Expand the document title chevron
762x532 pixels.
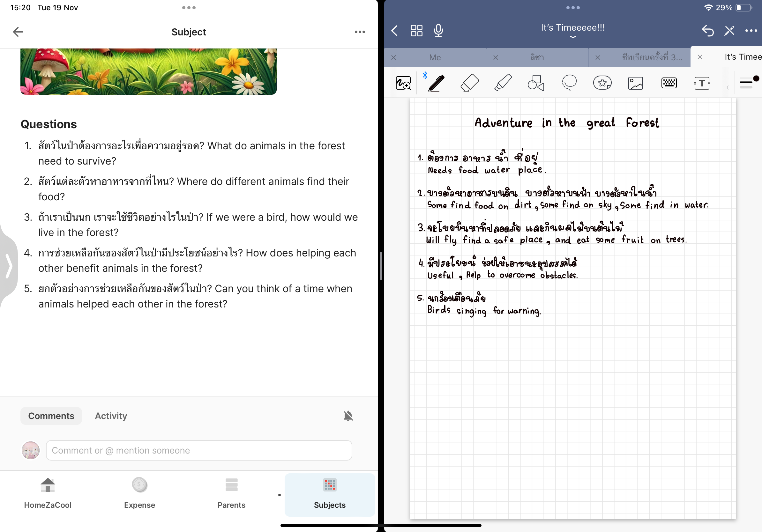573,37
